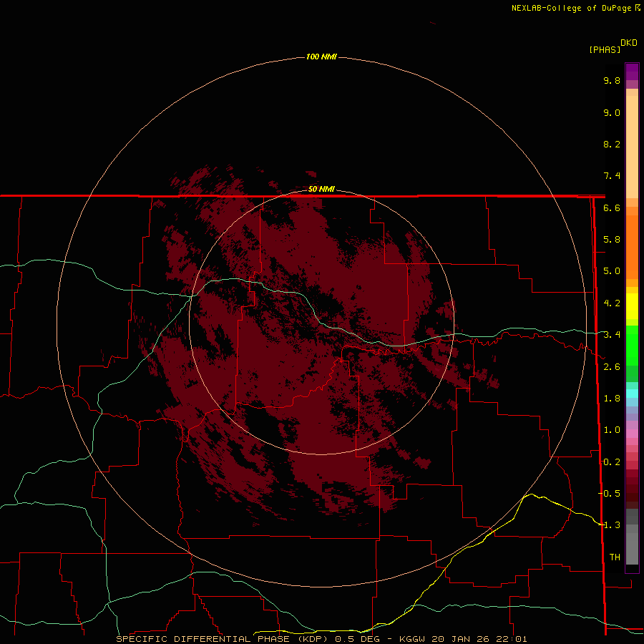The image size is (644, 644).
Task: Click the NEXLAB-College of DuPage label
Action: (571, 8)
